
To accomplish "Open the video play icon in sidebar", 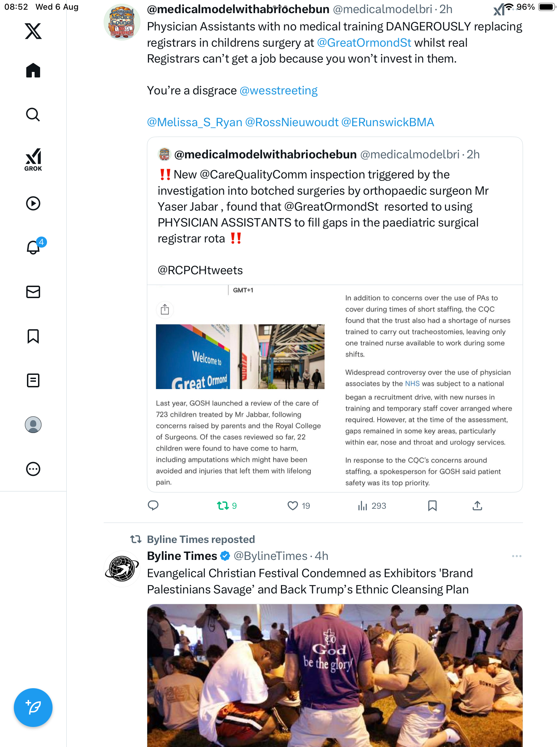I will pos(33,203).
